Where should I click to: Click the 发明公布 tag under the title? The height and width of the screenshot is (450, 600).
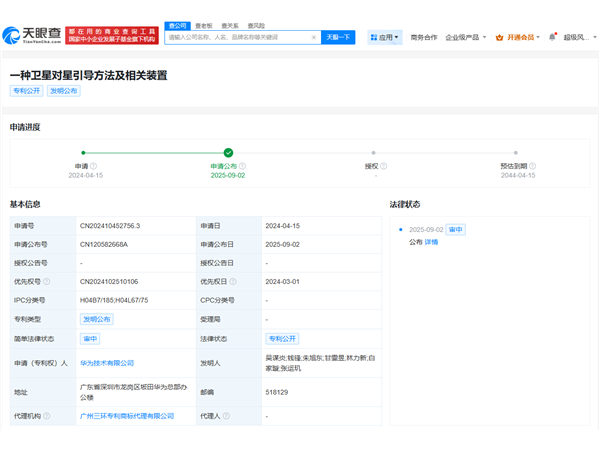click(64, 91)
